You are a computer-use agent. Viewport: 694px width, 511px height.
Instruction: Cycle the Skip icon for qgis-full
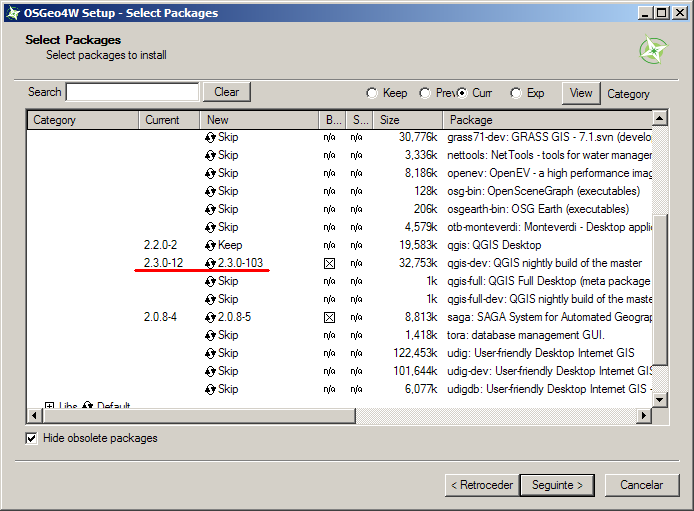tap(210, 281)
